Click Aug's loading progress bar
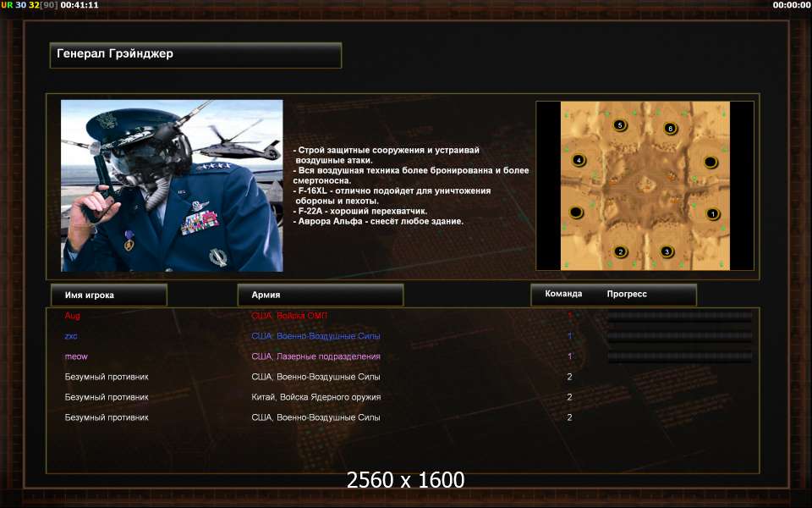 (679, 315)
